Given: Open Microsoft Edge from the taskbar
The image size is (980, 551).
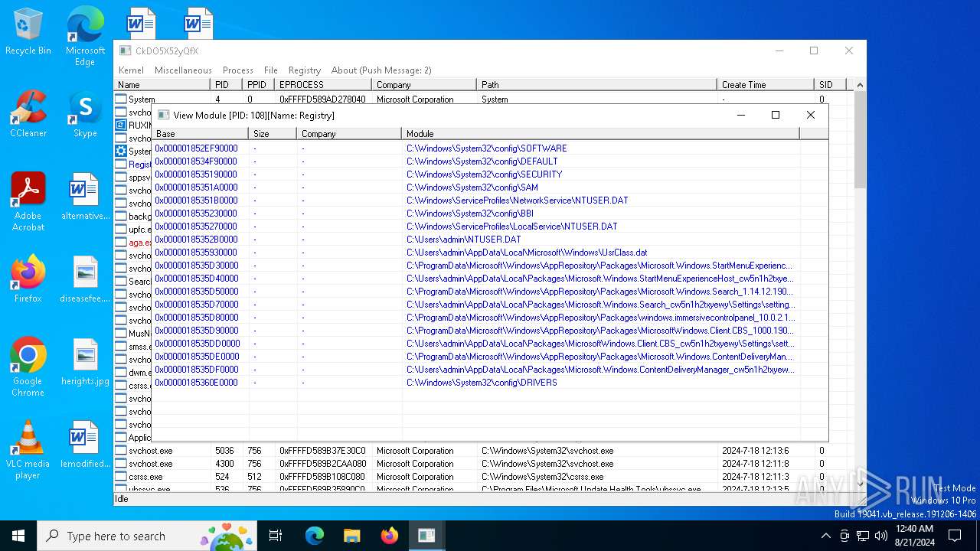Looking at the screenshot, I should pos(315,536).
